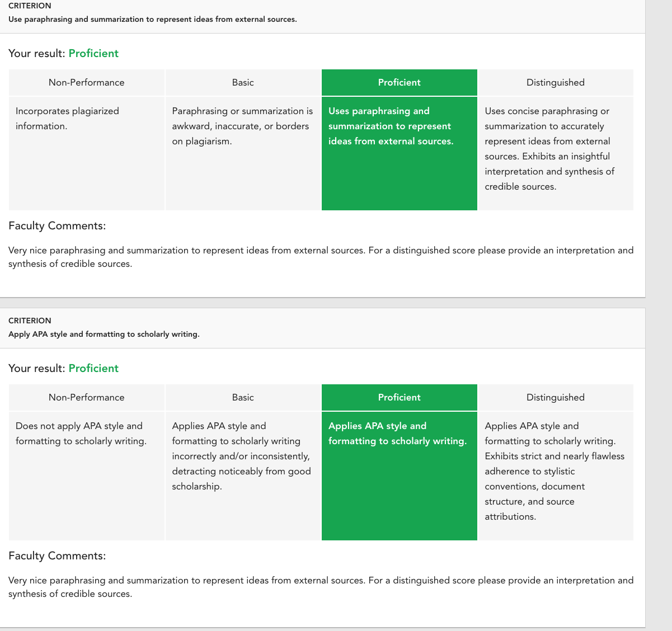Click the 'Incorporates plagiarized information' cell

[x=87, y=153]
